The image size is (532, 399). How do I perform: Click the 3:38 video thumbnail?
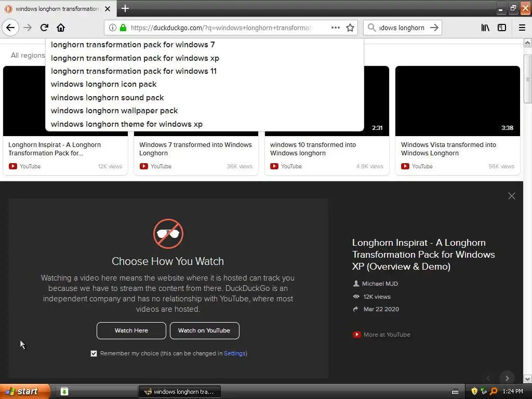click(x=457, y=101)
